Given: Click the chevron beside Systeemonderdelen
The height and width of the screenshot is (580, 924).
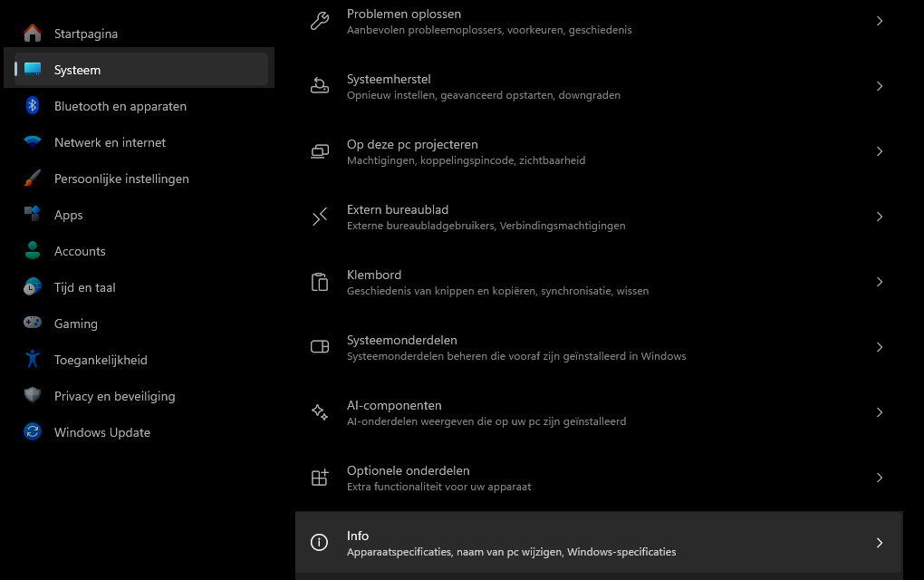Looking at the screenshot, I should tap(879, 347).
